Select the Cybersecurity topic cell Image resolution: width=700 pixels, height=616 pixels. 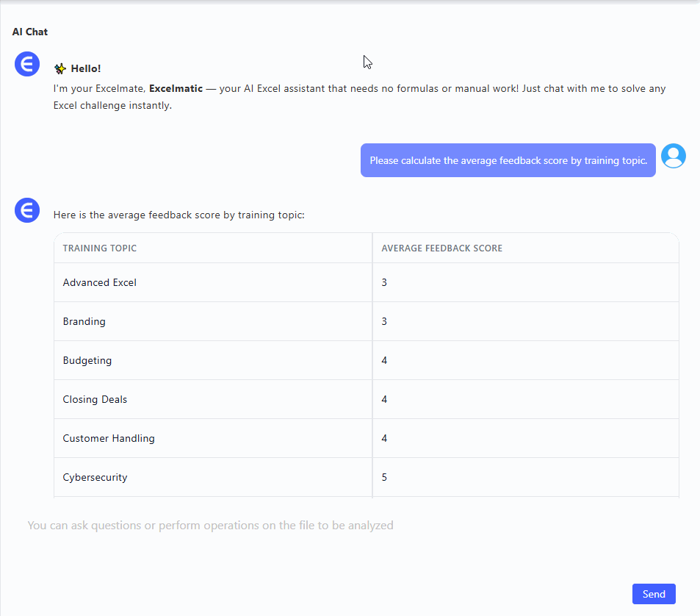[95, 477]
